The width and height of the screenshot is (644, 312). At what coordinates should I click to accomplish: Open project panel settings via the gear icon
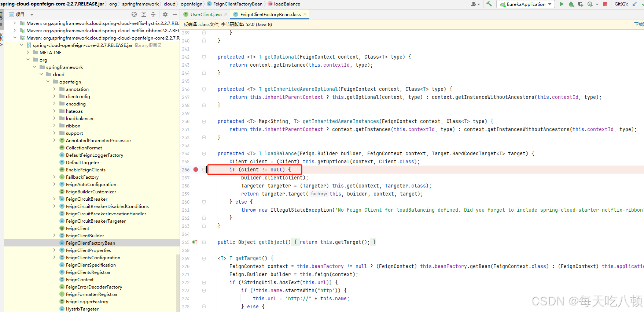pos(165,14)
